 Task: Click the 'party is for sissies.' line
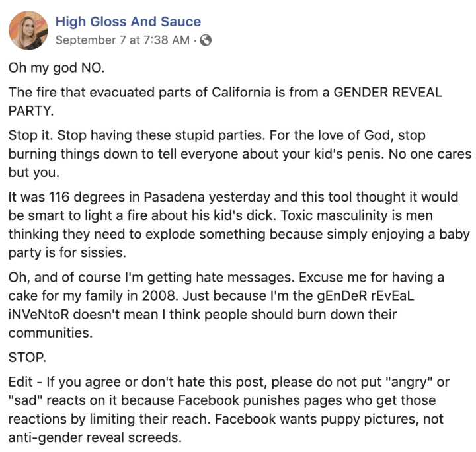67,252
